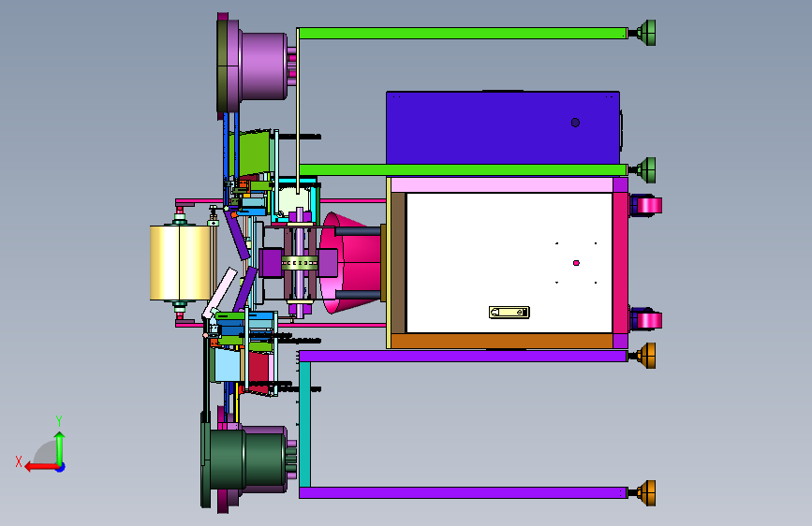Select the white cabinet top panel

click(509, 263)
